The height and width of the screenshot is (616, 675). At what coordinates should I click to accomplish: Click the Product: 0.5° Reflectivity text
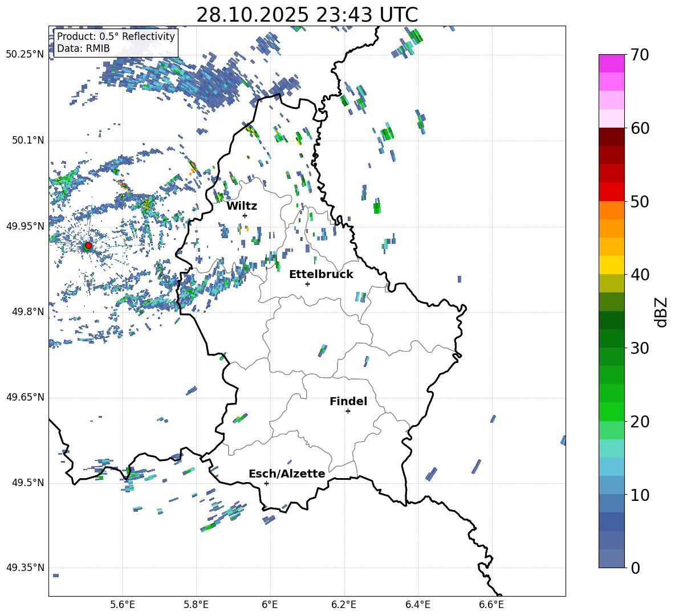click(116, 36)
